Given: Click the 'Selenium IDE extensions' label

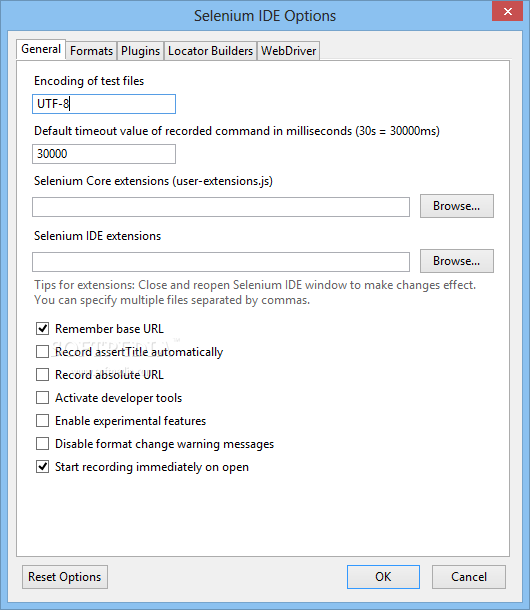Looking at the screenshot, I should click(97, 236).
